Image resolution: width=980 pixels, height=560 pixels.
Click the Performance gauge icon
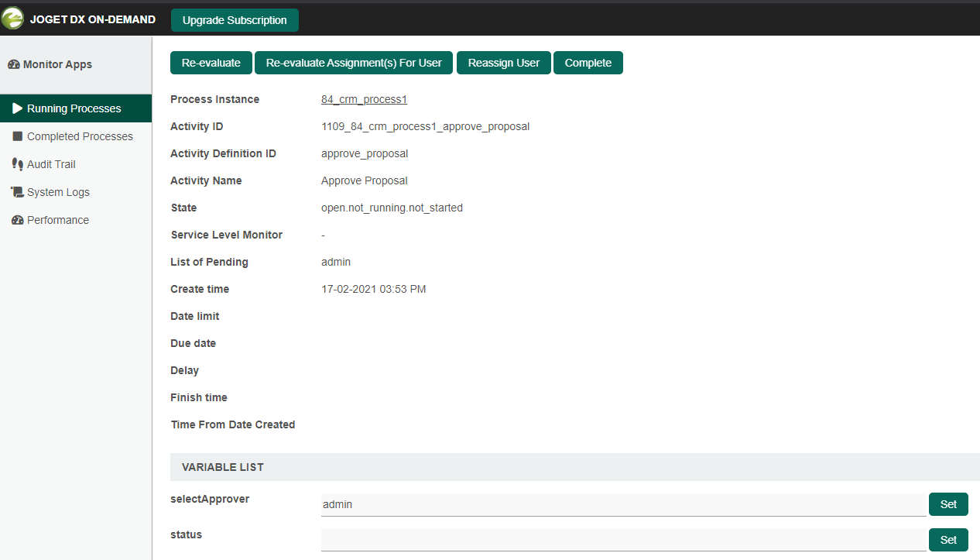click(x=17, y=220)
